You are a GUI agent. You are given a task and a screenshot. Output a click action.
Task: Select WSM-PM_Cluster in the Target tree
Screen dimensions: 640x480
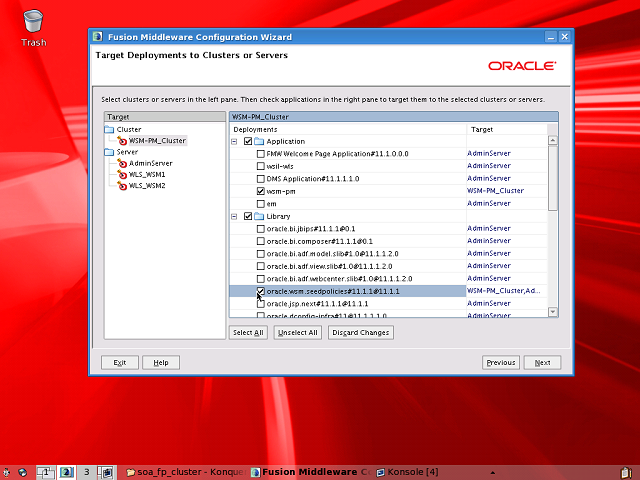pyautogui.click(x=157, y=141)
